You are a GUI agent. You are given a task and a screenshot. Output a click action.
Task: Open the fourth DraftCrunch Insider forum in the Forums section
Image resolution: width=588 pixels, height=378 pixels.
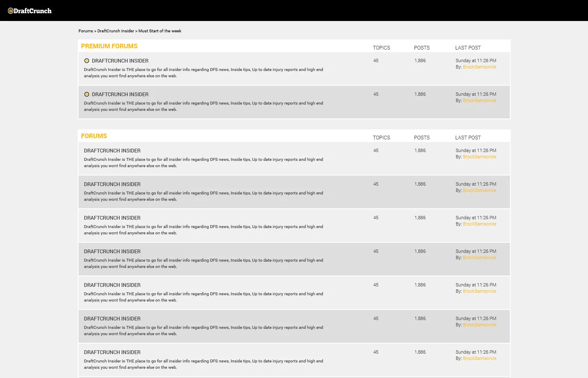112,252
